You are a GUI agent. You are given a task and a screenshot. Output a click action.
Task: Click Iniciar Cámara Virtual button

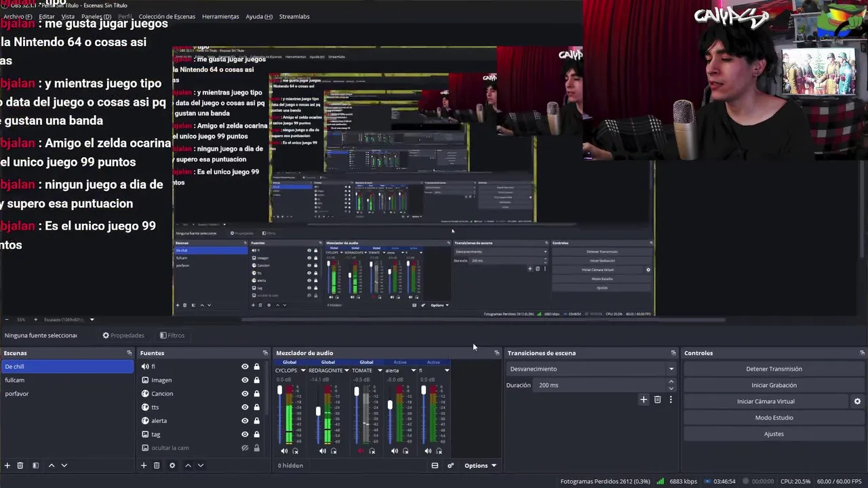click(x=766, y=401)
